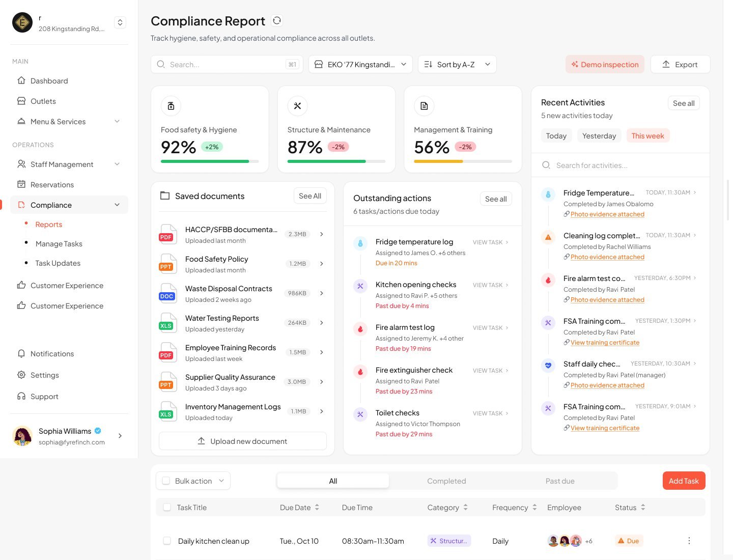Select the This week activity filter

coord(647,136)
